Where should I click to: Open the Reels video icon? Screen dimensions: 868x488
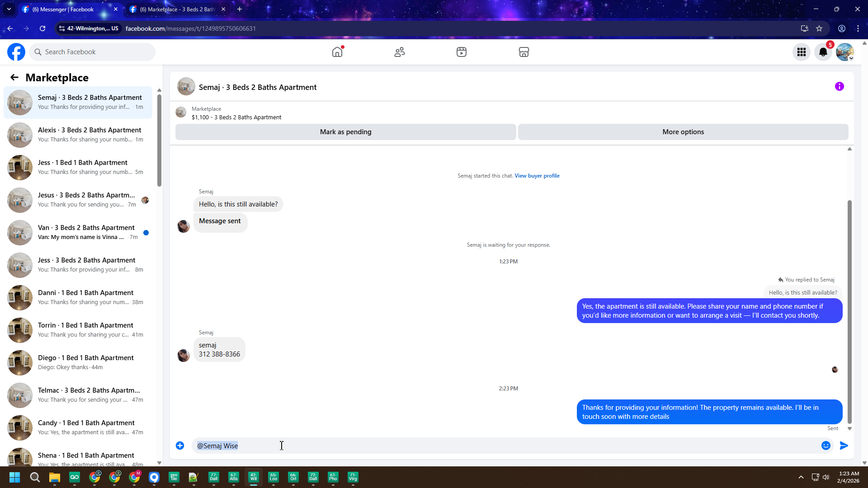pos(461,52)
